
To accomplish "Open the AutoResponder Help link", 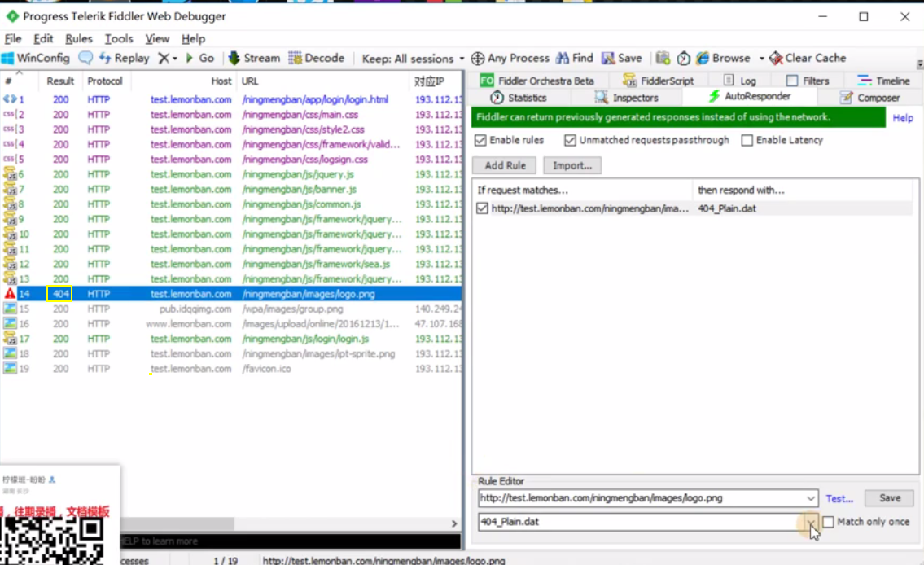I will pos(902,118).
